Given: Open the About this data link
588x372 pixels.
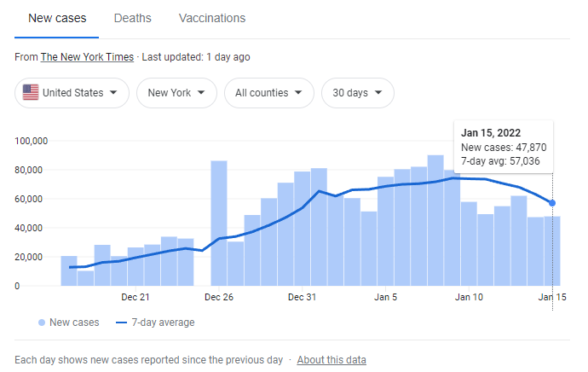Looking at the screenshot, I should tap(331, 360).
